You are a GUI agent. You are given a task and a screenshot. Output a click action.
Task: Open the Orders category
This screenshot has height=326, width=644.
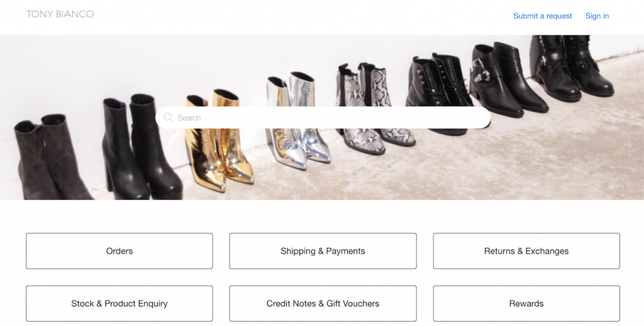(x=119, y=251)
